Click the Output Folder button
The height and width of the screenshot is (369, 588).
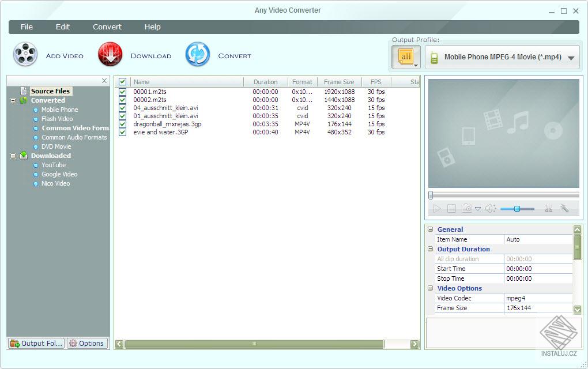coord(36,343)
